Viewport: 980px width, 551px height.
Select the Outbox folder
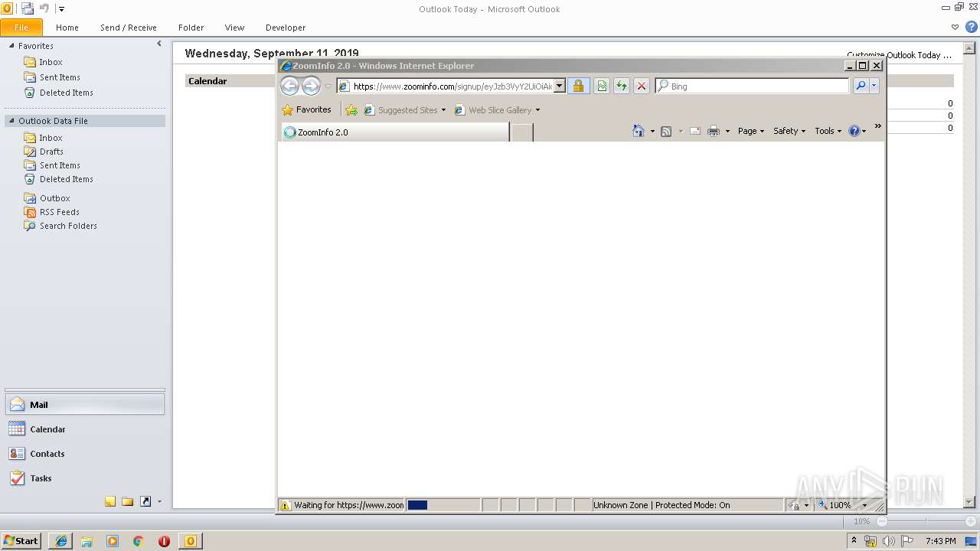click(x=55, y=198)
